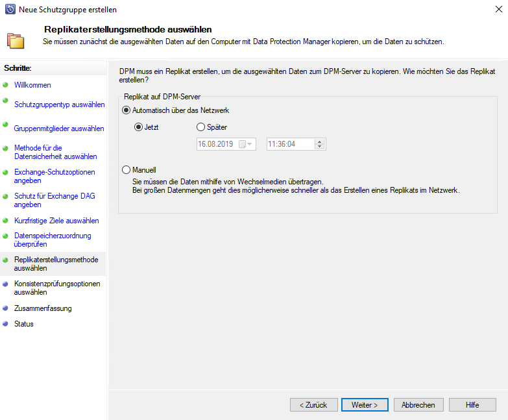Open the 'Willkommen' step
Screen dimensions: 508x420
tap(32, 85)
